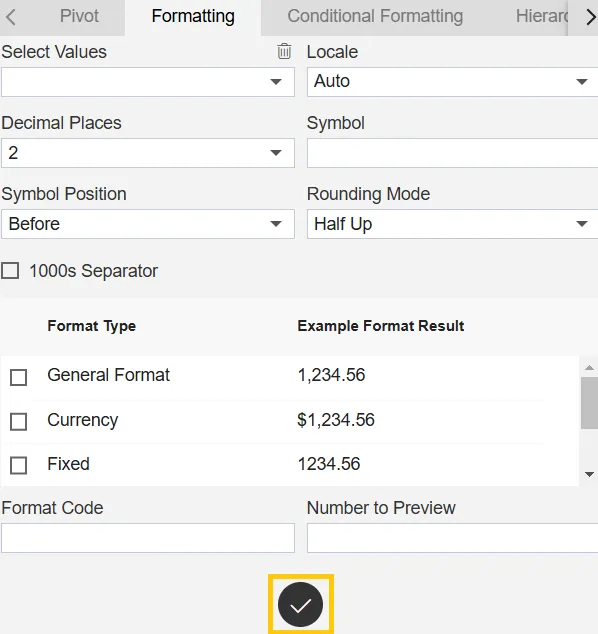The height and width of the screenshot is (634, 598).
Task: Show more tabs with right arrow
Action: [x=590, y=17]
